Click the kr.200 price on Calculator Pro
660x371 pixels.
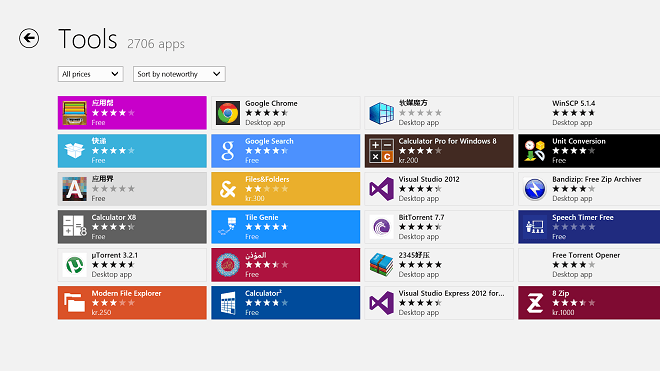408,160
